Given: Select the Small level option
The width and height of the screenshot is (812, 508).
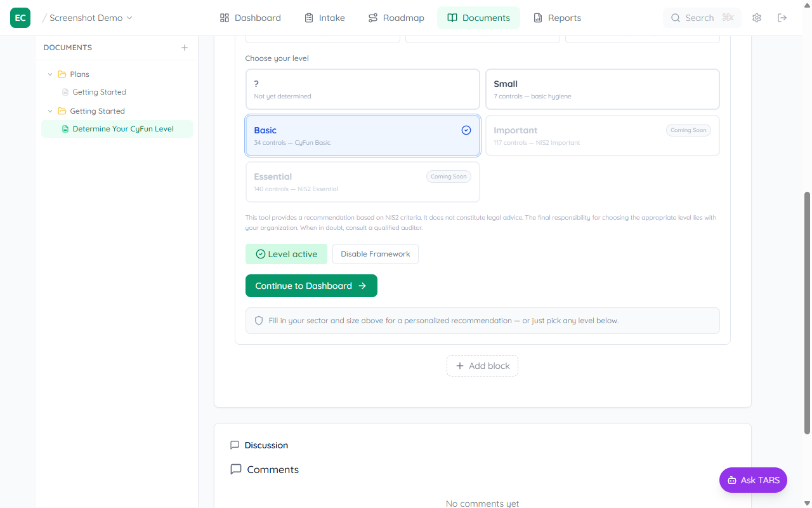Looking at the screenshot, I should click(602, 89).
